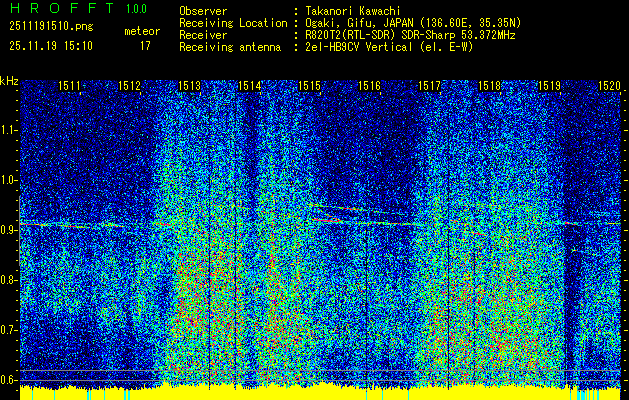
Task: Click the 1.0 kHz axis label
Action: [x=8, y=180]
